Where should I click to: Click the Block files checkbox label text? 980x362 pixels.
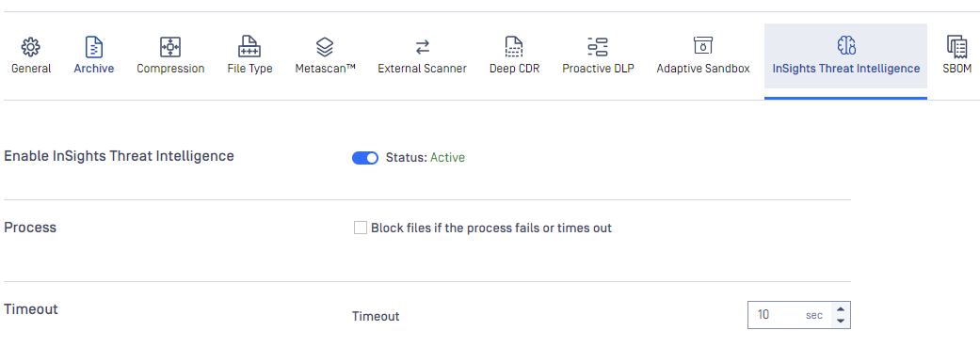491,228
